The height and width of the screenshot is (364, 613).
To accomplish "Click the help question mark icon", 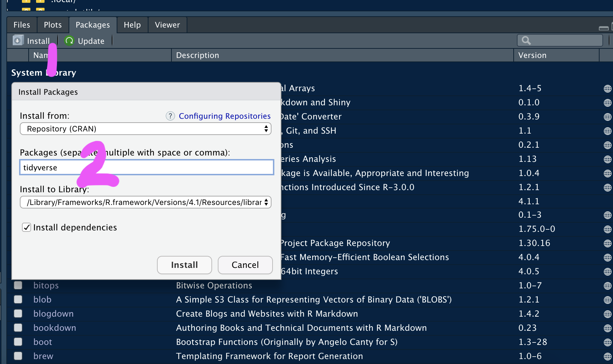I will [170, 116].
